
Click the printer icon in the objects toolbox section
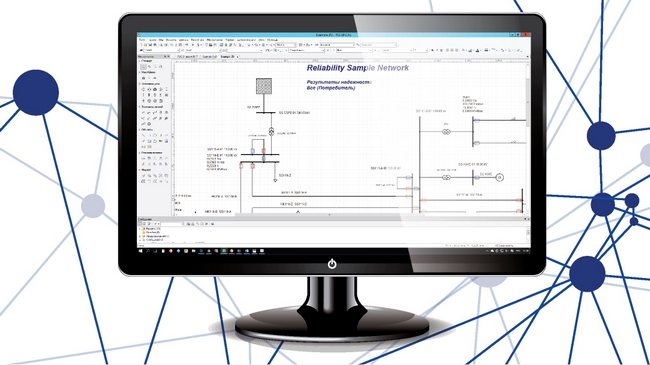coord(166,141)
